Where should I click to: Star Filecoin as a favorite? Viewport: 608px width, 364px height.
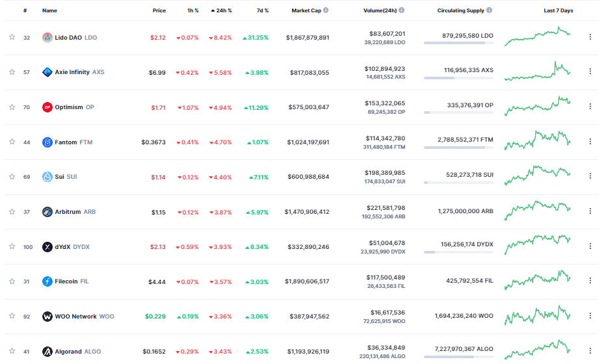pos(12,281)
